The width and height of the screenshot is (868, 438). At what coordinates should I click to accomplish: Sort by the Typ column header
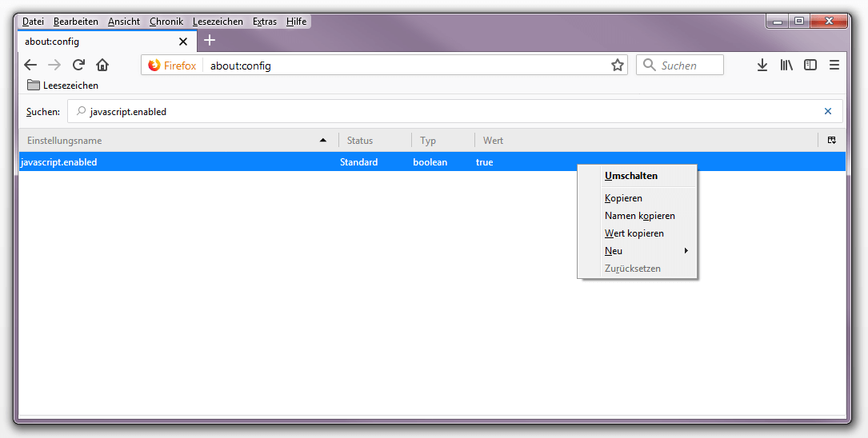(443, 141)
